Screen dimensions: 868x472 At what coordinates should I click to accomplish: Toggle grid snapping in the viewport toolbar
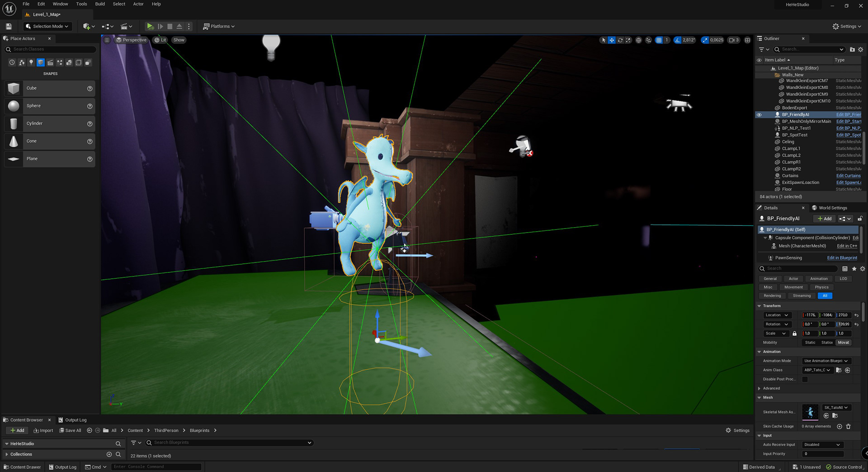coord(659,40)
